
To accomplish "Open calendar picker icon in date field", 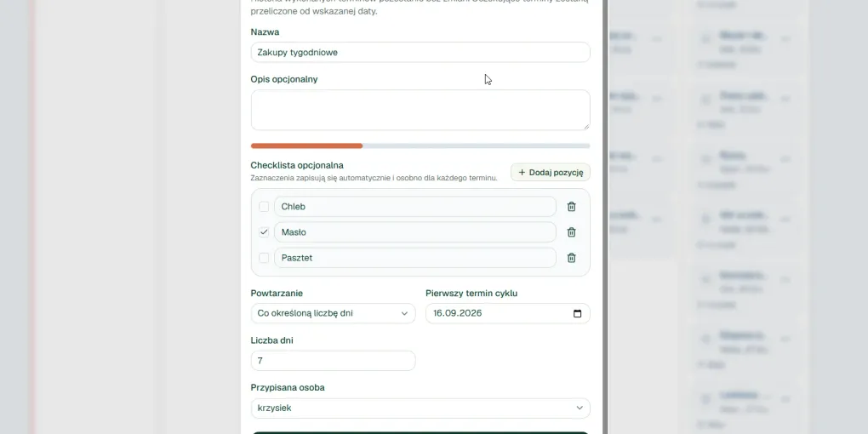I will point(577,313).
